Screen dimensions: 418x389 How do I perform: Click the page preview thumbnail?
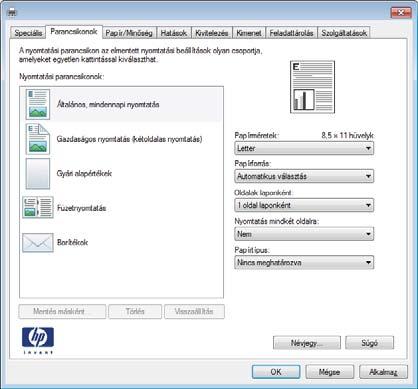(312, 87)
